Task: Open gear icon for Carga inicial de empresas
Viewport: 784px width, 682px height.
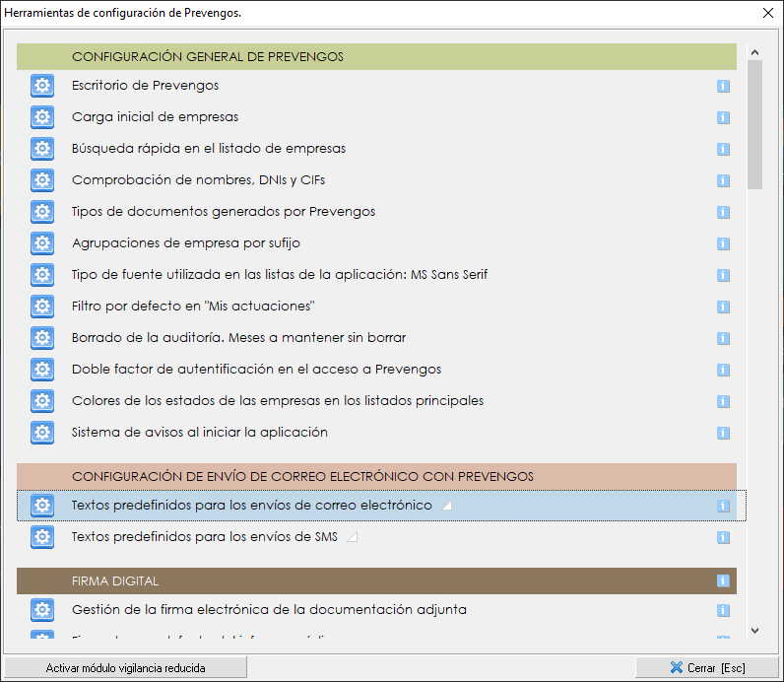Action: point(42,117)
